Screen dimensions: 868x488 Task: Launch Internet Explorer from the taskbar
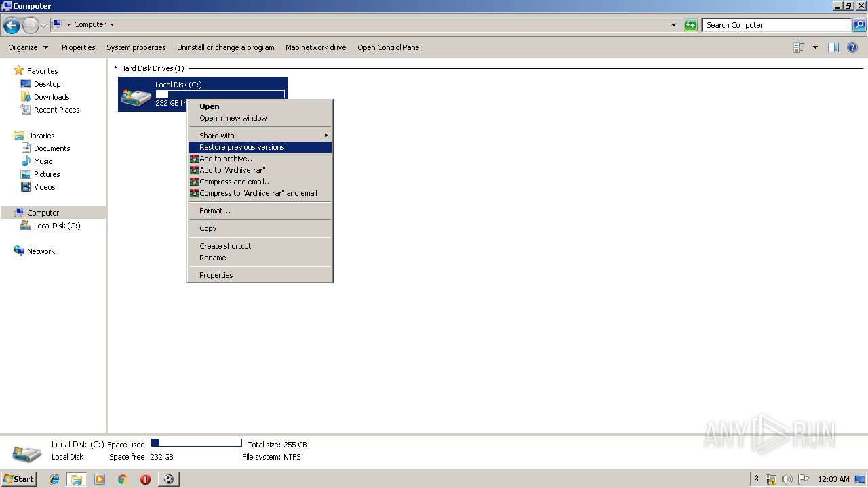tap(54, 479)
